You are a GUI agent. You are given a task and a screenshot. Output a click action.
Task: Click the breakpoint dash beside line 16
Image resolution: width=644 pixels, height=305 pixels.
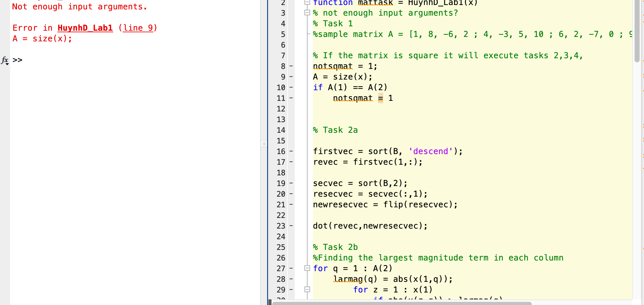pyautogui.click(x=291, y=151)
